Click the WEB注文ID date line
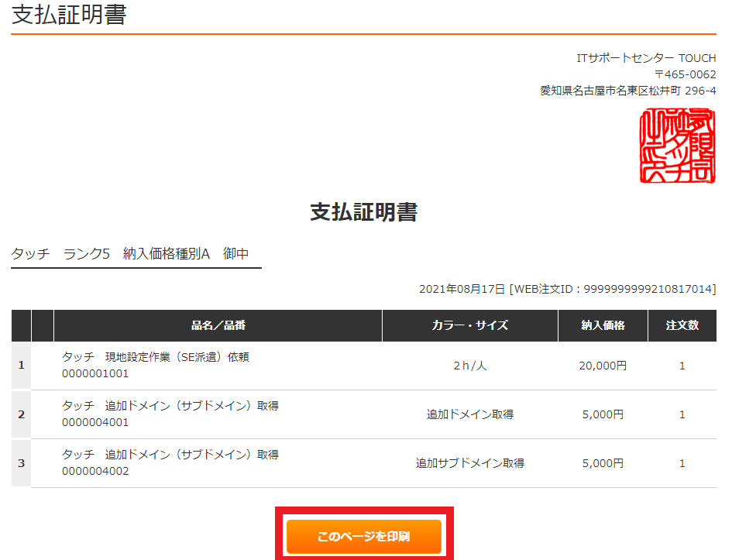This screenshot has height=560, width=732. point(567,289)
